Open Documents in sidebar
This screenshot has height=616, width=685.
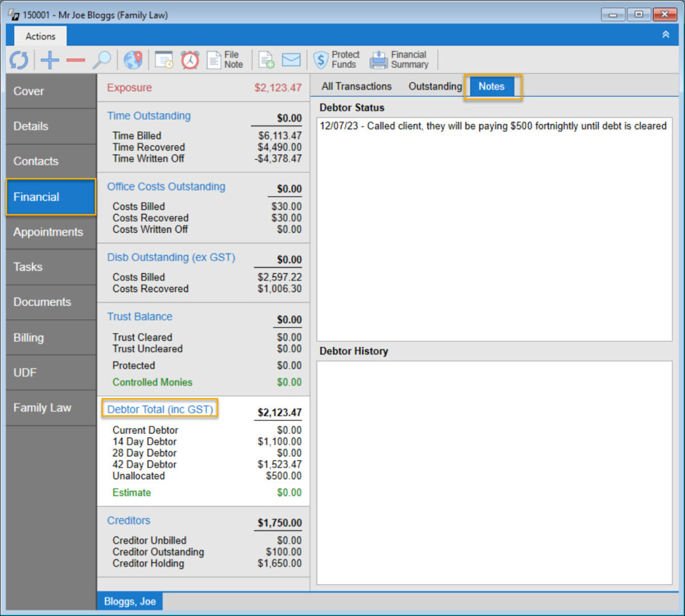click(x=51, y=302)
